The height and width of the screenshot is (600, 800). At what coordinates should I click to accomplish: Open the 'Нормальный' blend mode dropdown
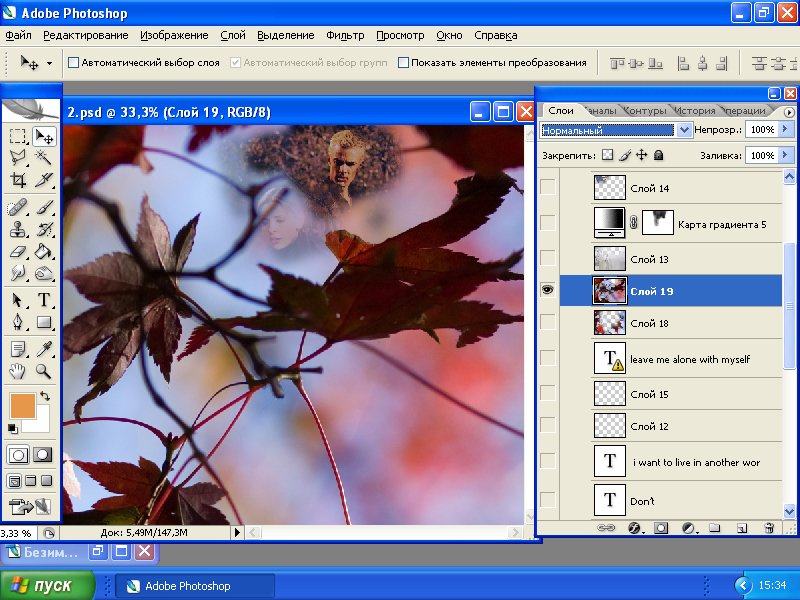(684, 130)
